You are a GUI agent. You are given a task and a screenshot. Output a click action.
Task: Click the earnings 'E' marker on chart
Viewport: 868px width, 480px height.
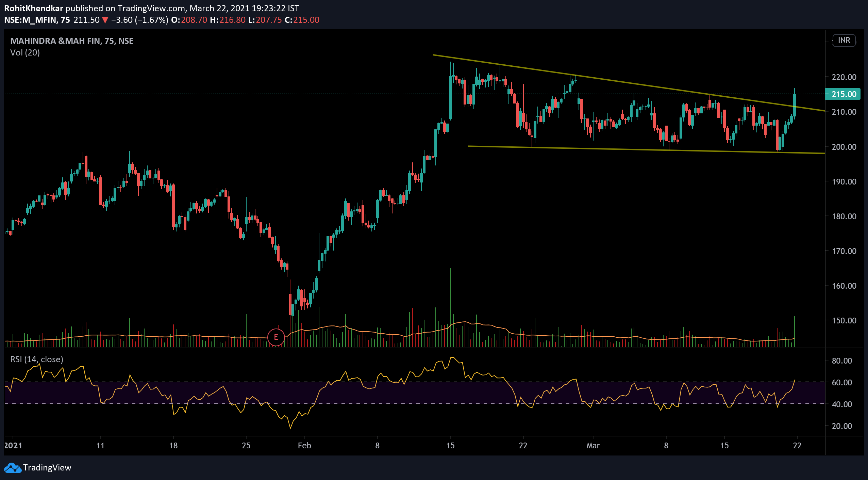point(276,337)
